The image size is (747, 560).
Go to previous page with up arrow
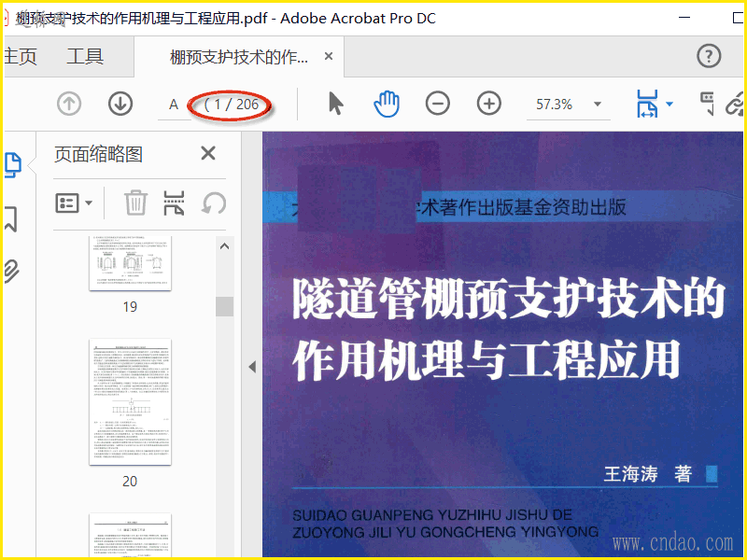69,104
